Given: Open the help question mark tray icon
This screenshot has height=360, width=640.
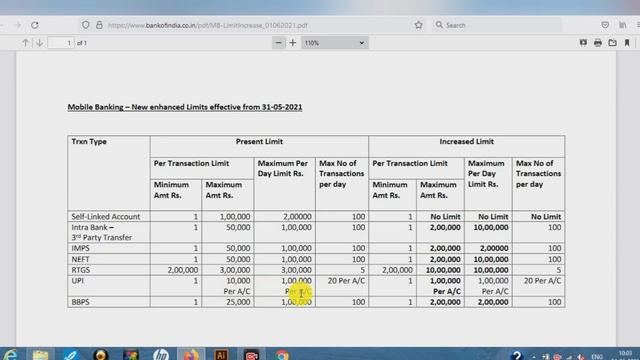Looking at the screenshot, I should pos(516,355).
